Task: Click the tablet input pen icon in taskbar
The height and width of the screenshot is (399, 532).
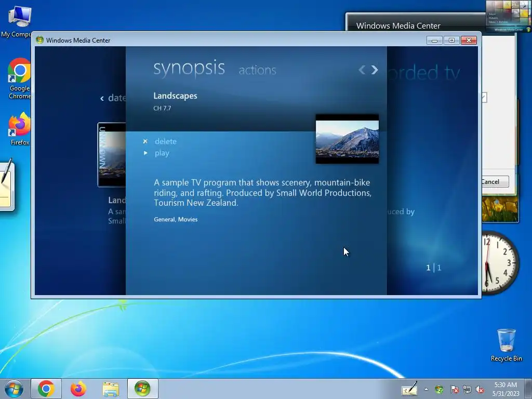Action: (x=409, y=389)
